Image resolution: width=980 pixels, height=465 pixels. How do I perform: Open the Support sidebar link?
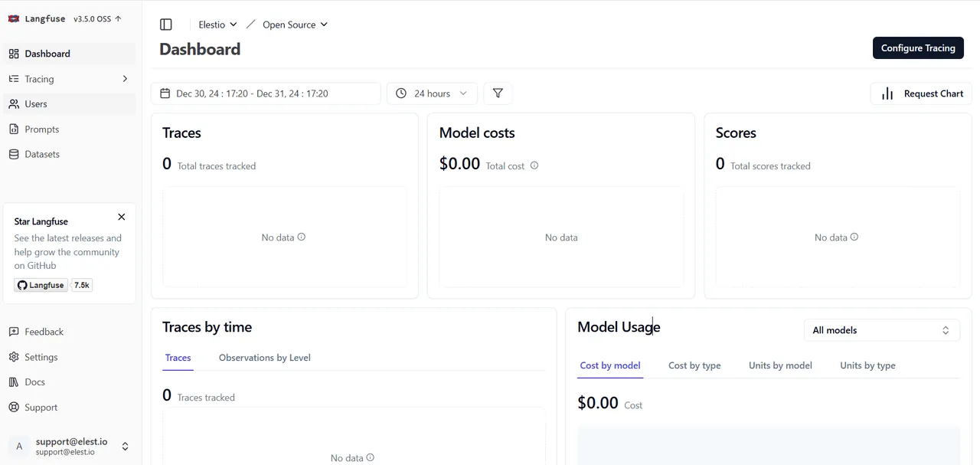click(70, 408)
